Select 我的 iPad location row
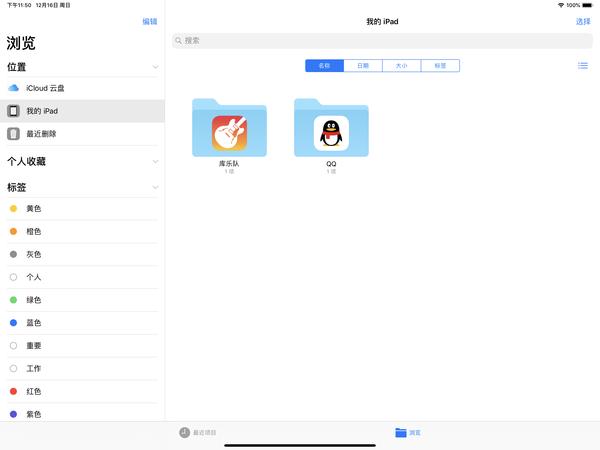Image resolution: width=600 pixels, height=450 pixels. [82, 111]
